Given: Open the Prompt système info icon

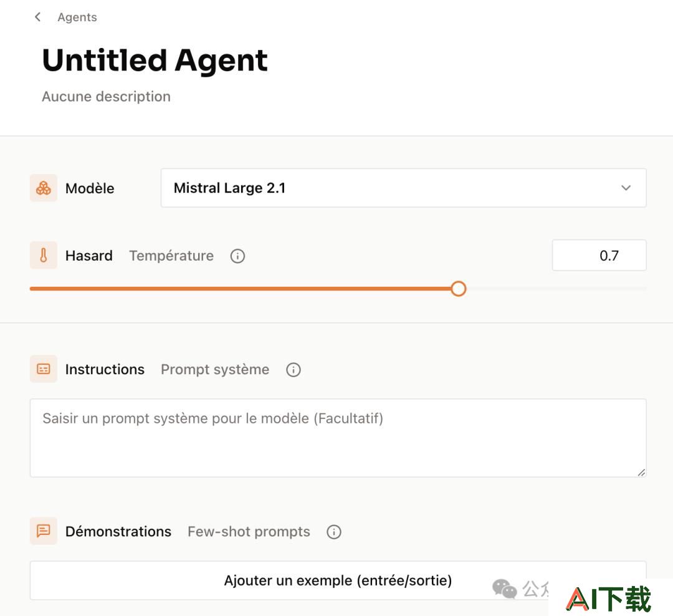Looking at the screenshot, I should 294,370.
